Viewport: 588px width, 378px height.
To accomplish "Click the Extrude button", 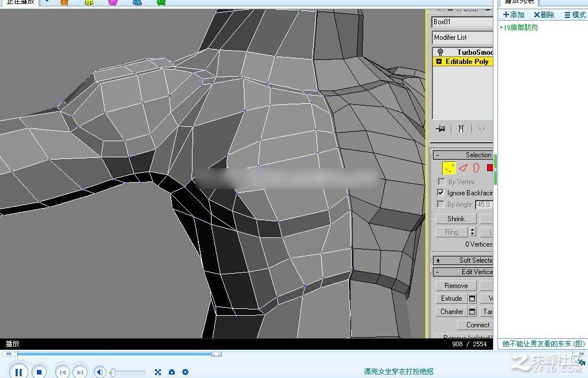I will [x=451, y=298].
